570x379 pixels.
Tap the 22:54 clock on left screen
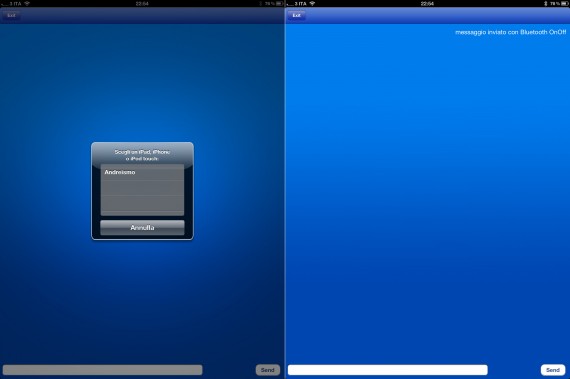(142, 3)
